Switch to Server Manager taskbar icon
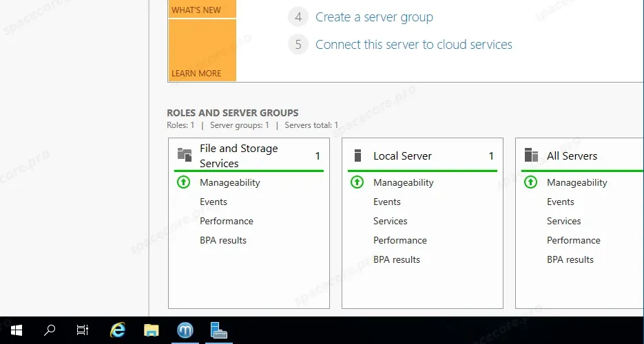644x344 pixels. tap(219, 330)
